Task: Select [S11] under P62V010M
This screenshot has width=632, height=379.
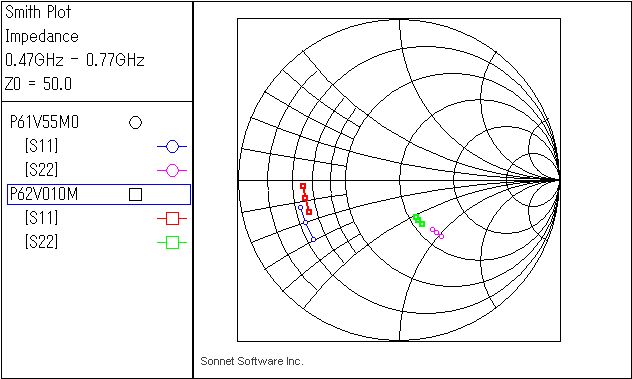Action: [x=41, y=218]
